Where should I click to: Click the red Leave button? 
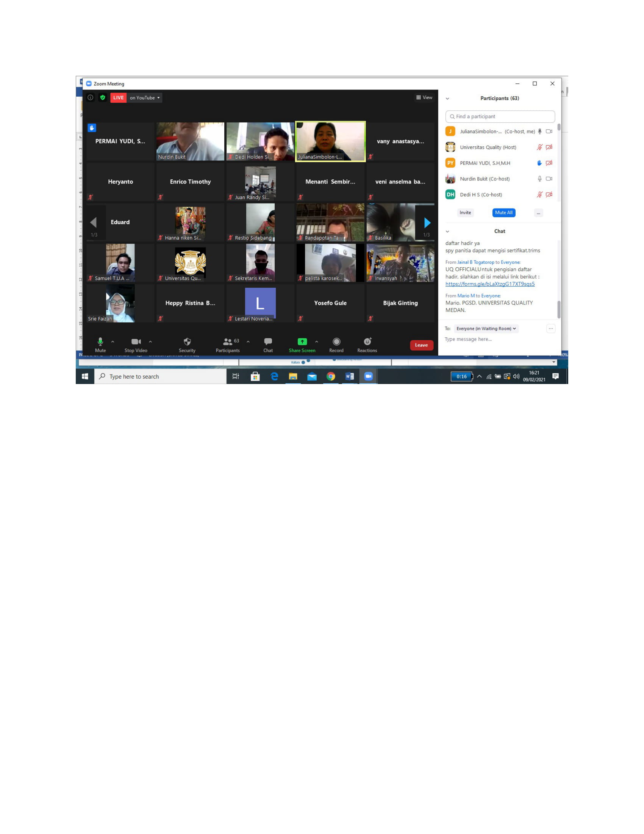(422, 345)
